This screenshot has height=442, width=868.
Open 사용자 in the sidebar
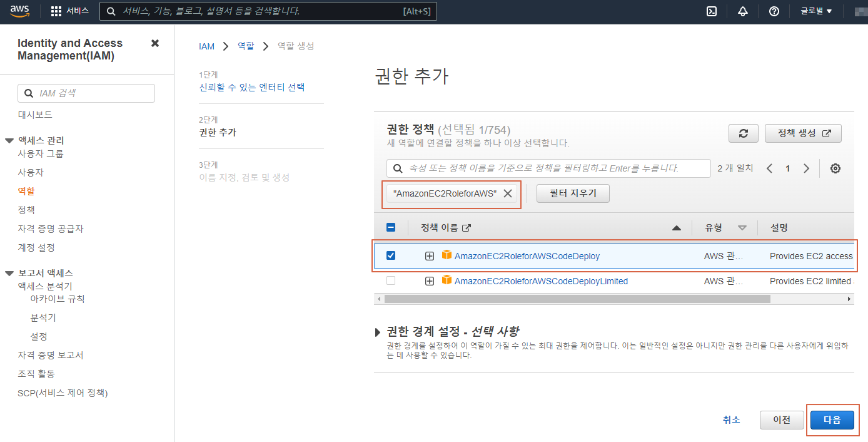pyautogui.click(x=31, y=172)
